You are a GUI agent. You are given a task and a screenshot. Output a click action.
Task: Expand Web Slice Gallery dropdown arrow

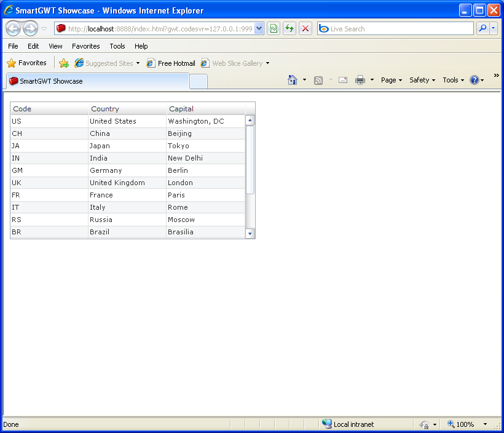pyautogui.click(x=267, y=63)
